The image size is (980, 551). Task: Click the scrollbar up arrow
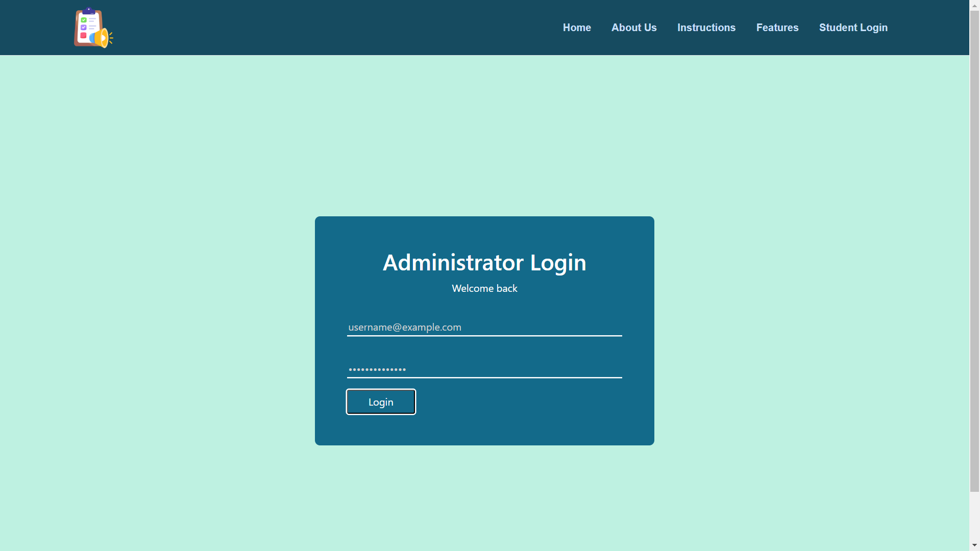coord(974,5)
